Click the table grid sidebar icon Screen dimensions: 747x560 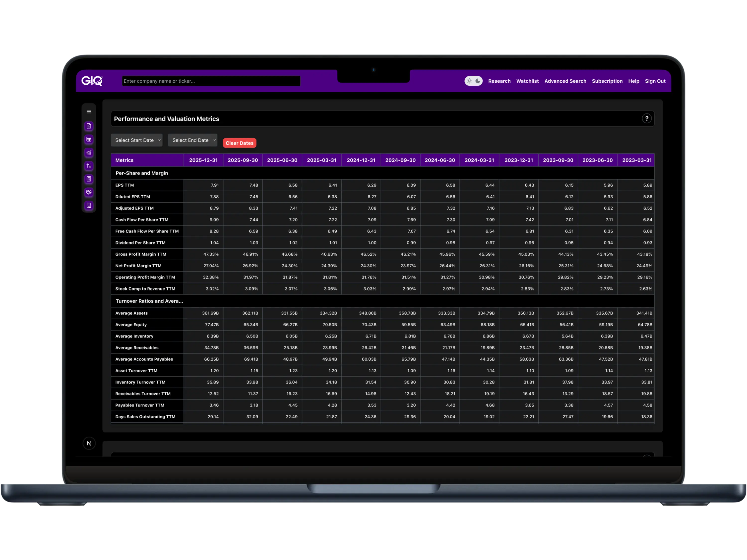click(89, 139)
